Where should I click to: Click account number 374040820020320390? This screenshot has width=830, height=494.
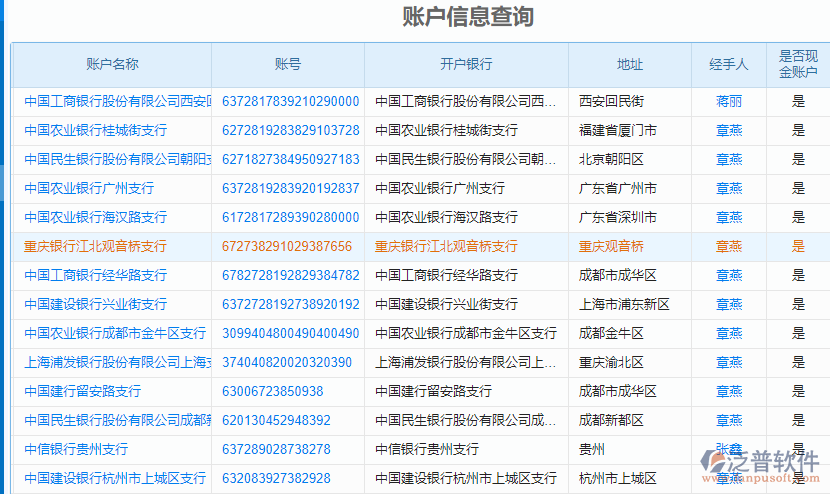[x=287, y=363]
